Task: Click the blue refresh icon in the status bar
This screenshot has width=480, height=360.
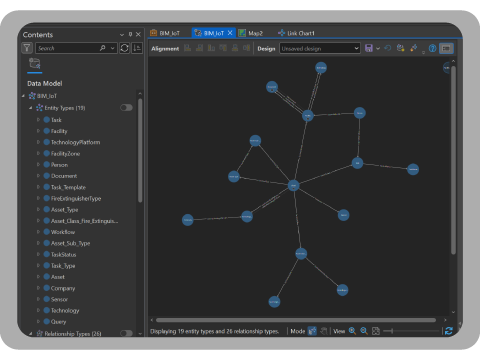Action: 449,331
